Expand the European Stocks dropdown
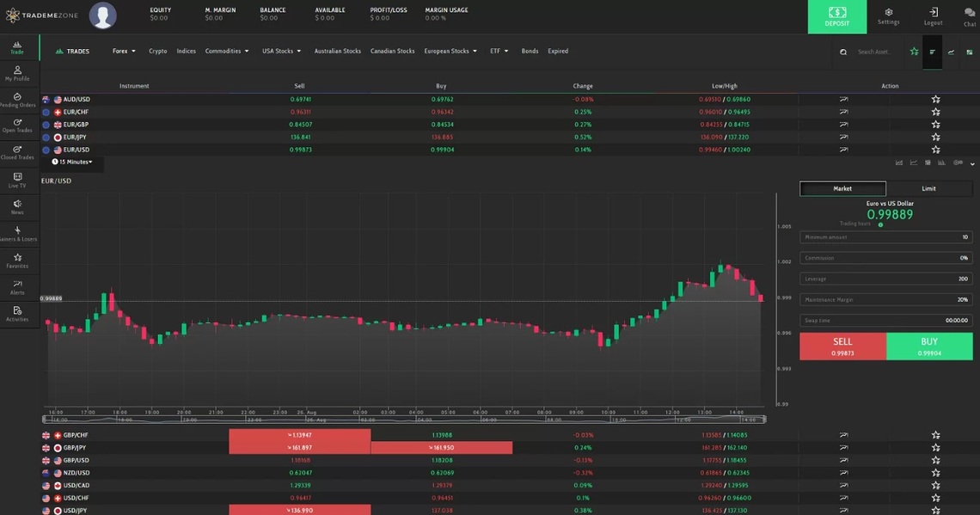This screenshot has height=515, width=980. (x=450, y=52)
